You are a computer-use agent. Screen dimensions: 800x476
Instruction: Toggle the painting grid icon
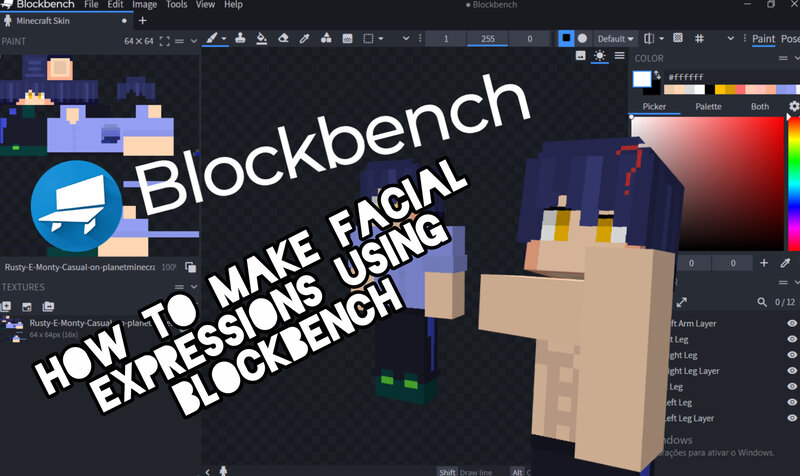699,38
